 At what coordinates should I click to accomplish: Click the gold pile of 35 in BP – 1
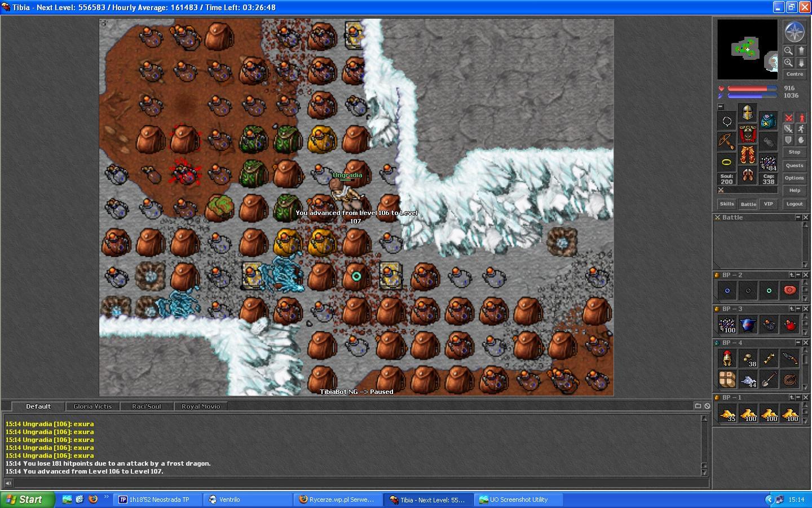click(727, 414)
